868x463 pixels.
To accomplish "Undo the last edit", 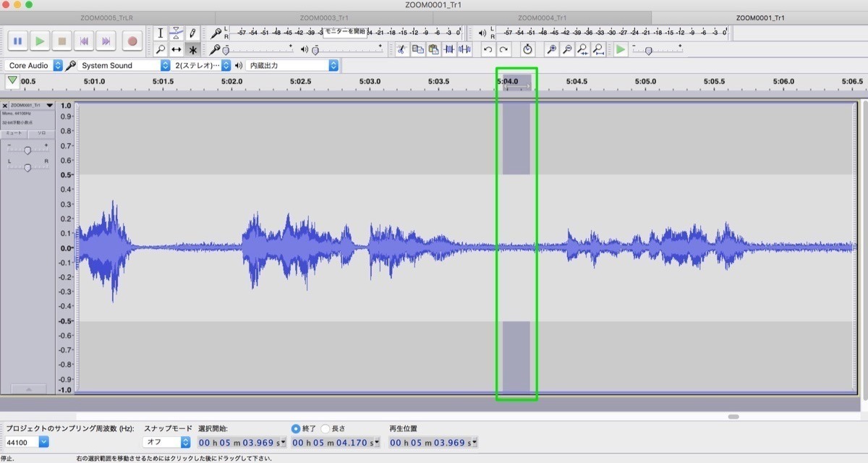I will point(488,49).
